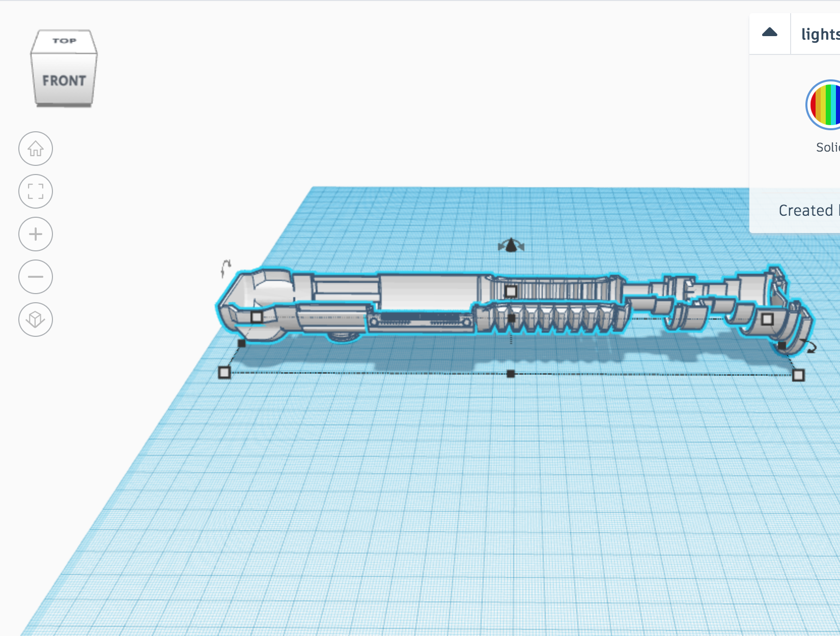Select bottom-left corner resize handle of selection
This screenshot has width=840, height=636.
click(224, 372)
